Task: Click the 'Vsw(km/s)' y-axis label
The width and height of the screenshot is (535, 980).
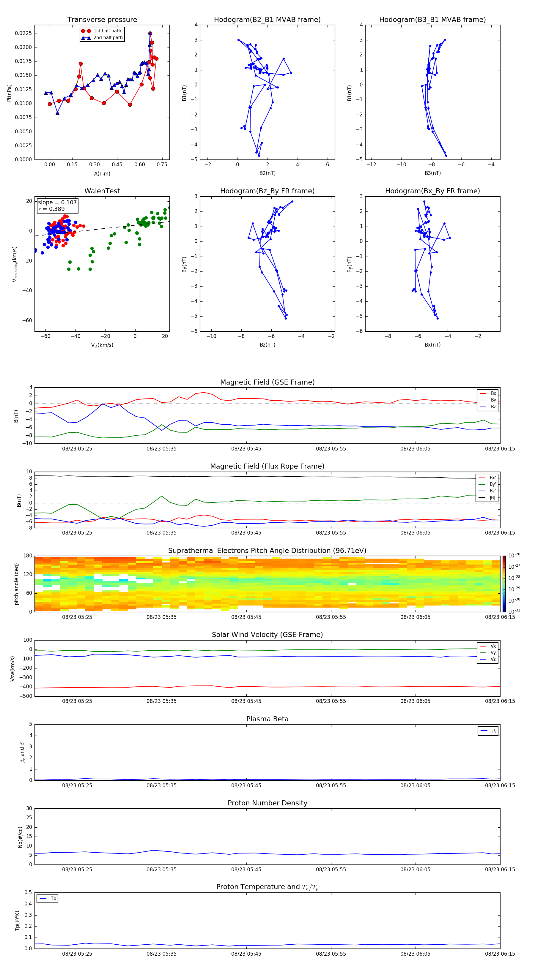Action: [x=12, y=668]
